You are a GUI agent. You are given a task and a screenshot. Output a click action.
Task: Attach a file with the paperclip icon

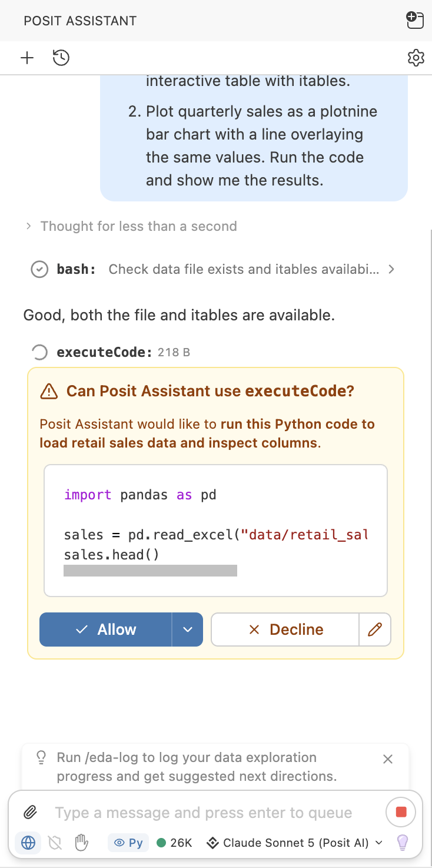(x=30, y=813)
